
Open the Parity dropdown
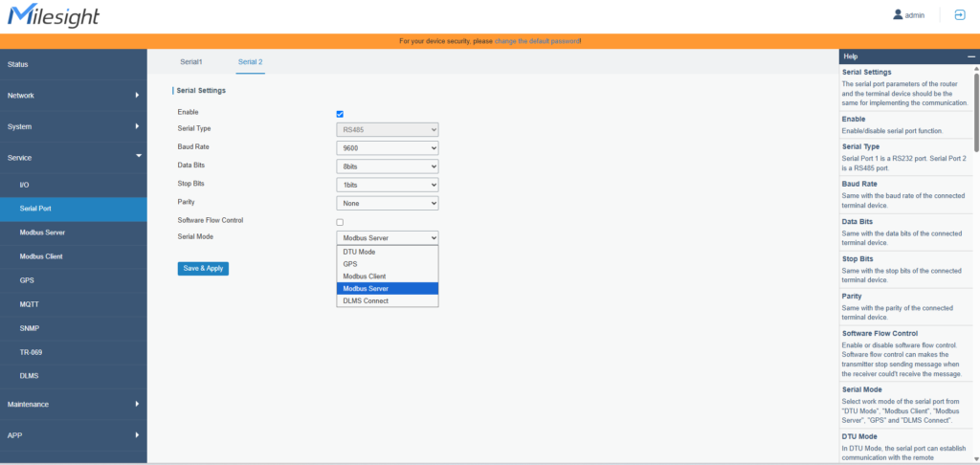click(x=388, y=203)
